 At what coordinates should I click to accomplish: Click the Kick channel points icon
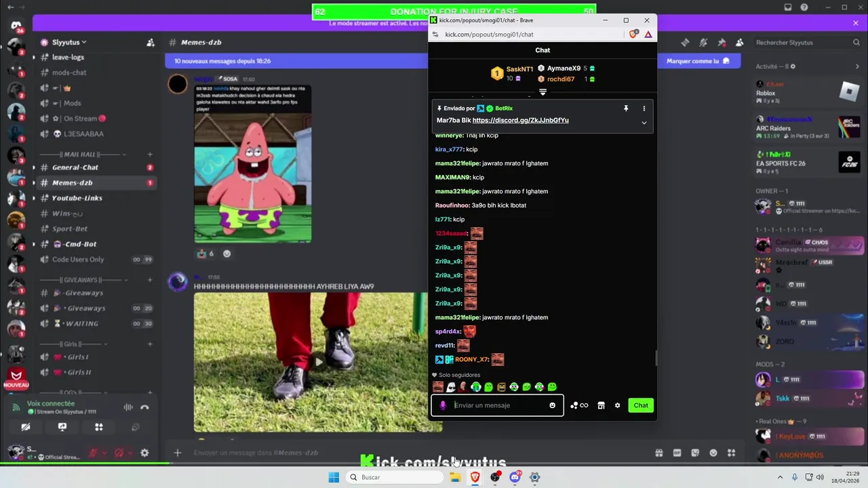click(x=579, y=405)
